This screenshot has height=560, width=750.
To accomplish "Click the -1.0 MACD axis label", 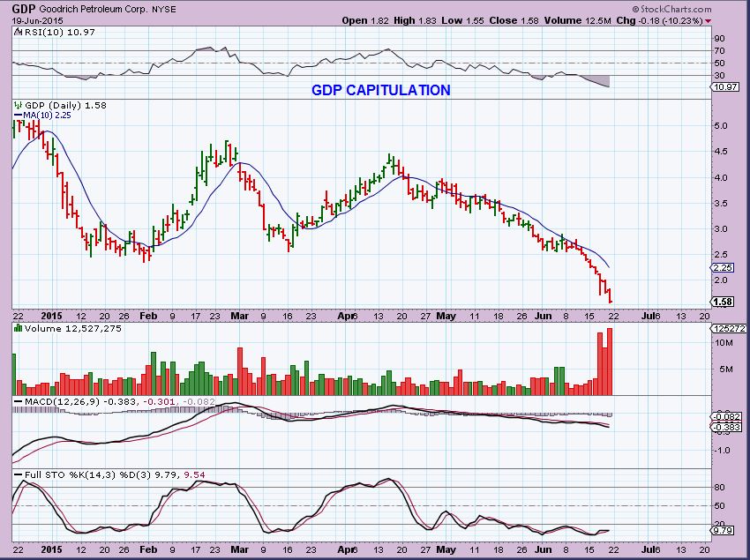I will tap(723, 450).
